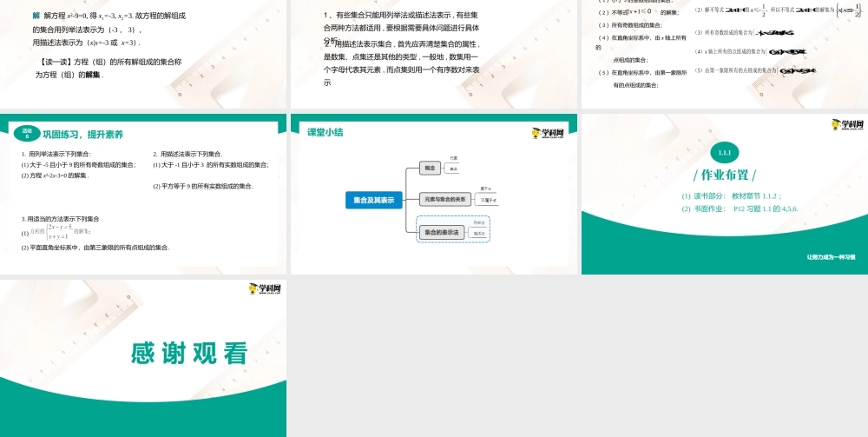Screen dimensions: 868x437
Task: Select the 元素与集合的关系 node
Action: 445,200
